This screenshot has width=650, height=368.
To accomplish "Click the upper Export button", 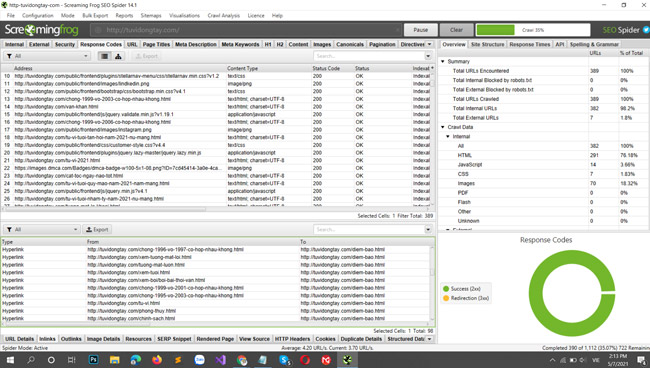I will click(147, 56).
